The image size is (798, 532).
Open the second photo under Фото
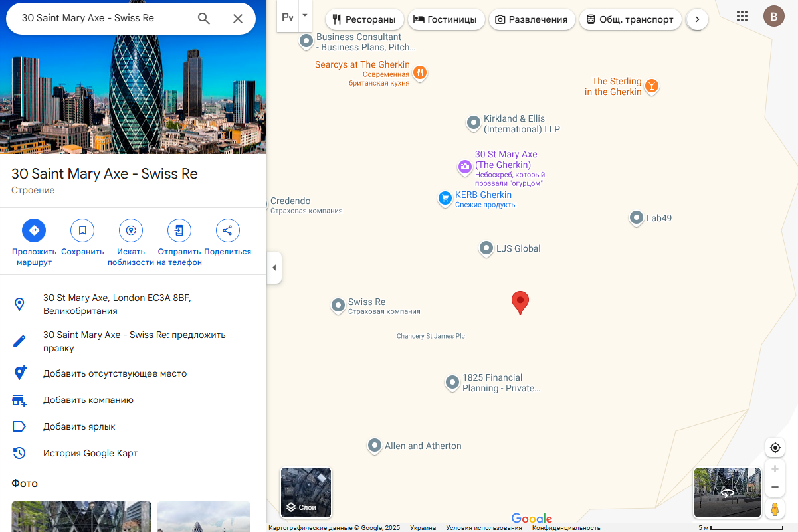click(203, 516)
